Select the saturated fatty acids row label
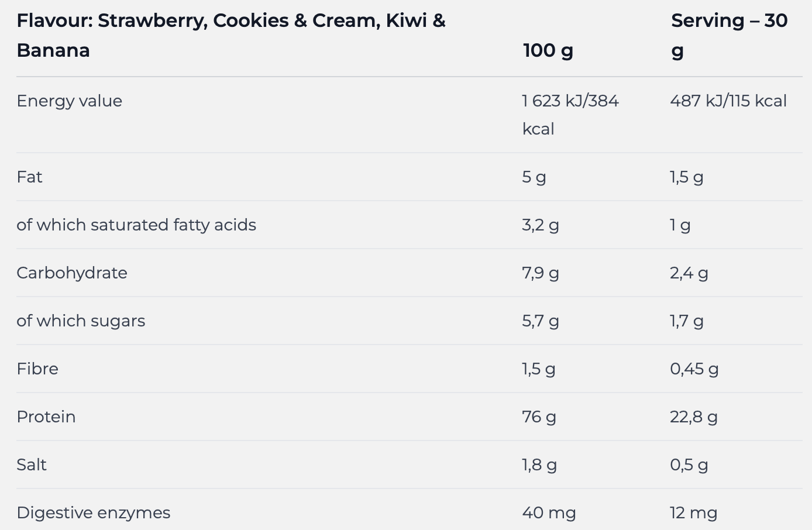 point(136,225)
